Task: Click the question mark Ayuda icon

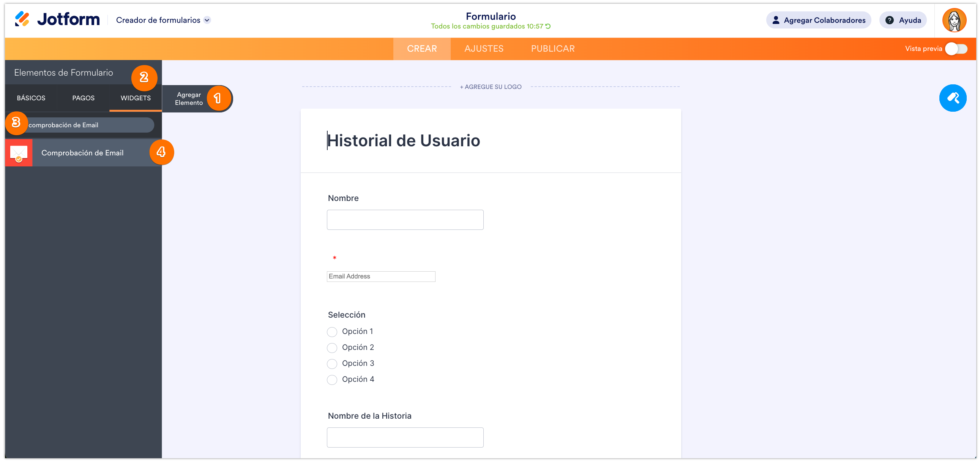Action: (x=890, y=20)
